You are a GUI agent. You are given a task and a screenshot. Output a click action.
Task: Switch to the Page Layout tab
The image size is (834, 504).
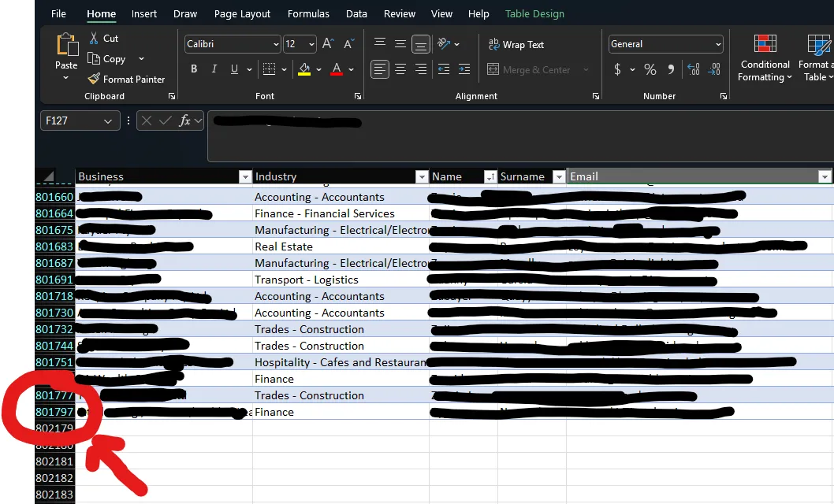point(242,14)
